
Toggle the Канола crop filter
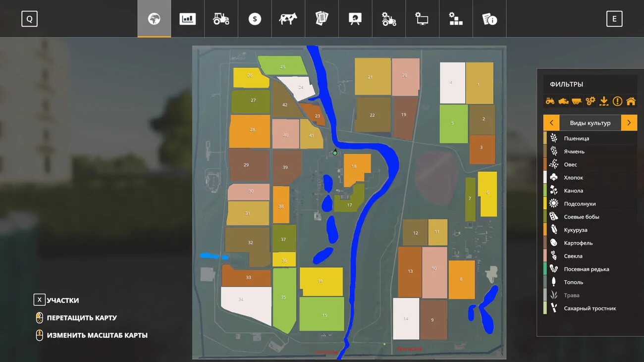pos(590,191)
